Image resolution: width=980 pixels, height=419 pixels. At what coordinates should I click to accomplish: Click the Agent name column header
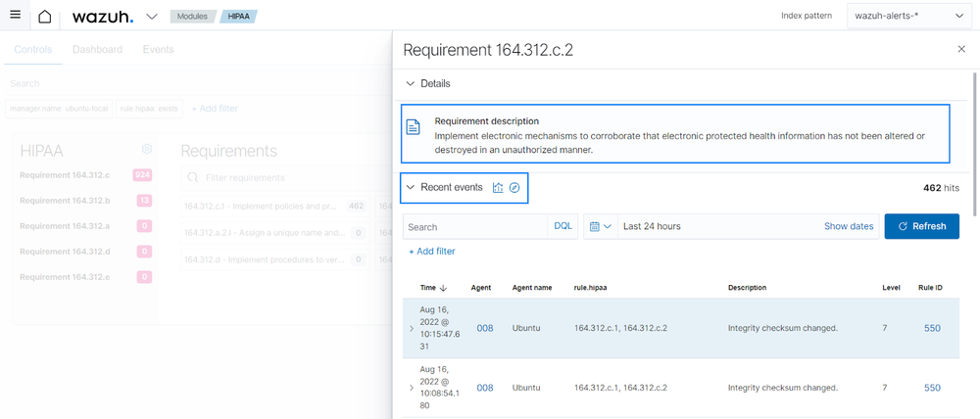(x=532, y=288)
